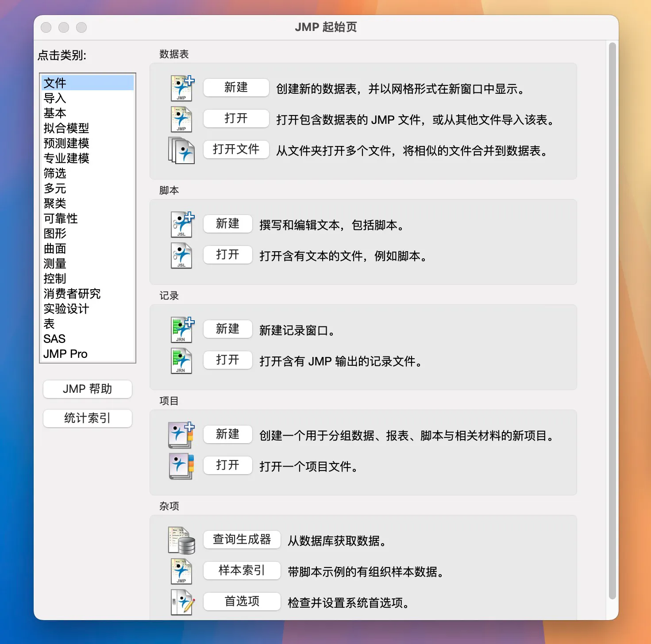This screenshot has height=644, width=651.
Task: Click 新建 button in 记录 section
Action: (x=228, y=329)
